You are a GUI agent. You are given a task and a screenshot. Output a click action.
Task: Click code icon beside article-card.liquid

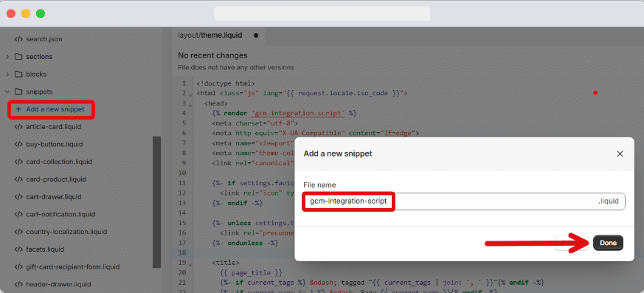(18, 127)
